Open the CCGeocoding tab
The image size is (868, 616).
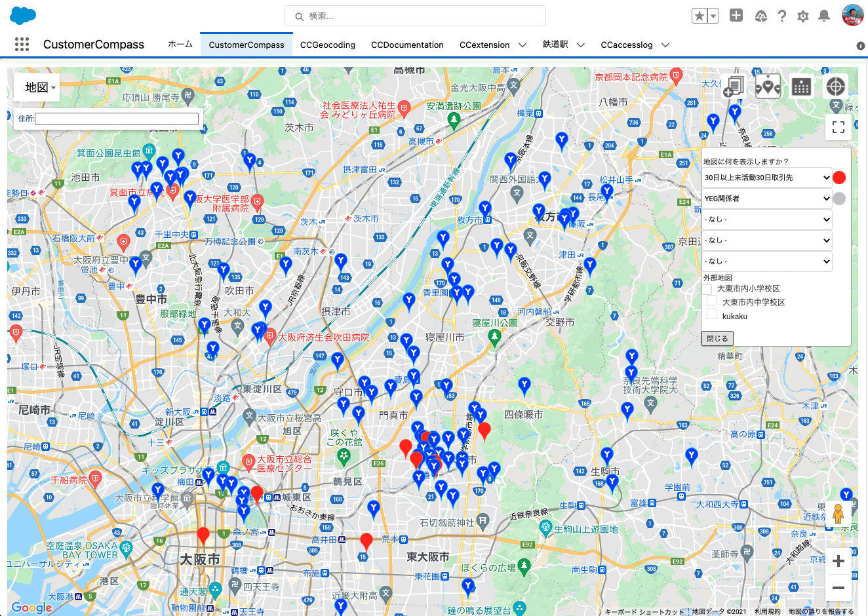328,45
